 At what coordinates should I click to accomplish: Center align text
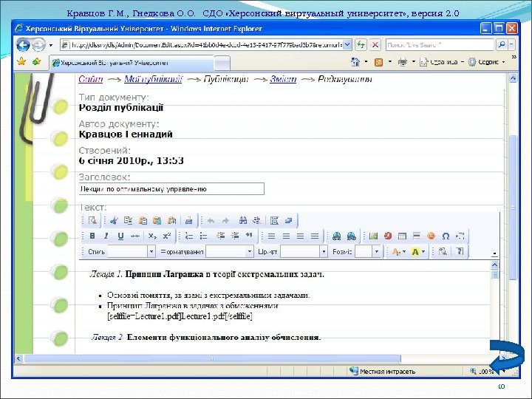click(286, 236)
